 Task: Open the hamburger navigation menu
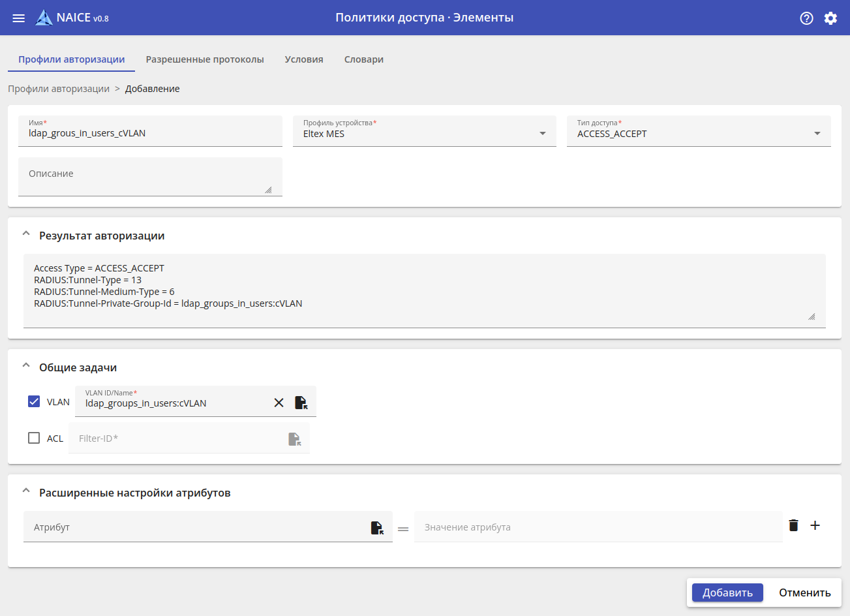coord(18,18)
